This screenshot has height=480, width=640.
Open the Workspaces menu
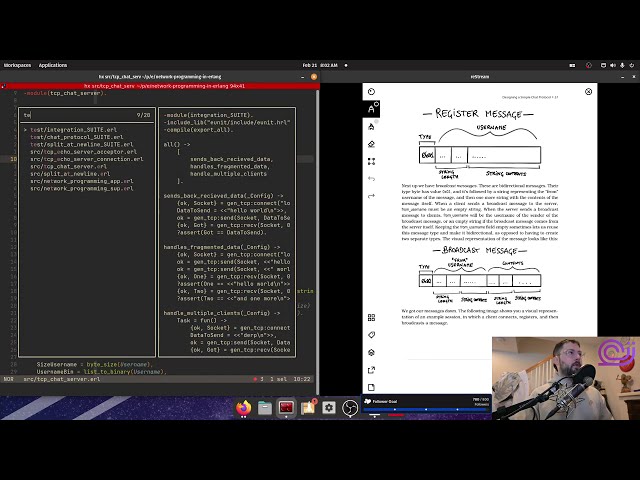(x=17, y=65)
